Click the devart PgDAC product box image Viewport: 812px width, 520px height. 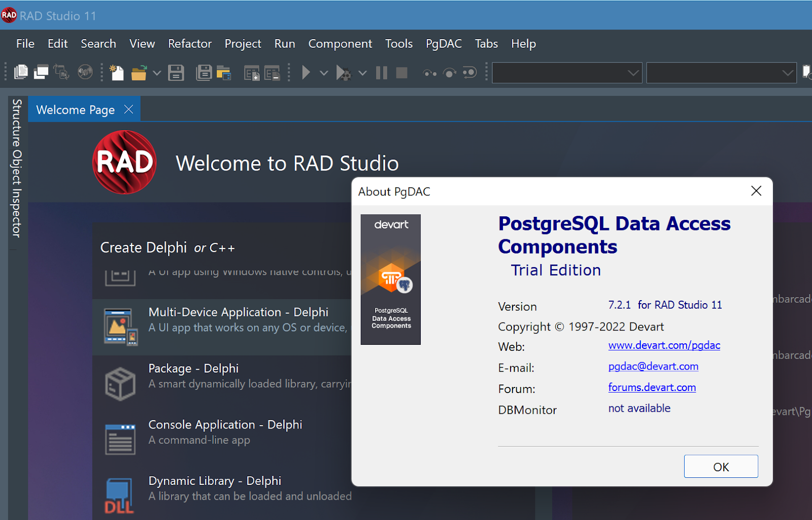pos(391,279)
